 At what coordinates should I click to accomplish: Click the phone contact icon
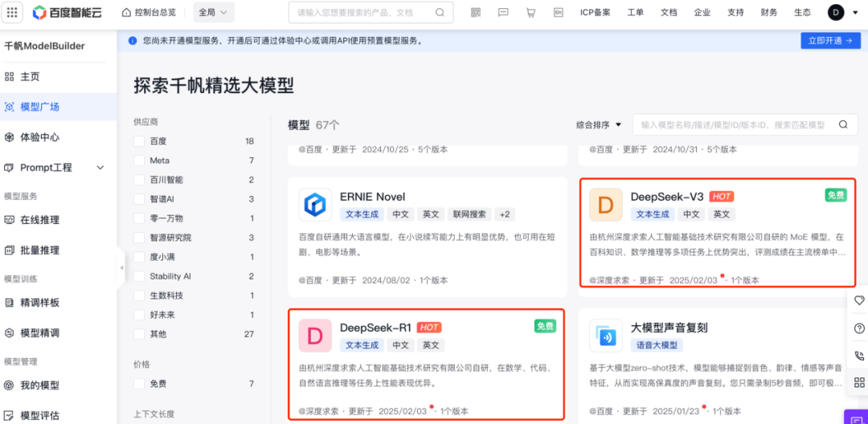click(859, 356)
